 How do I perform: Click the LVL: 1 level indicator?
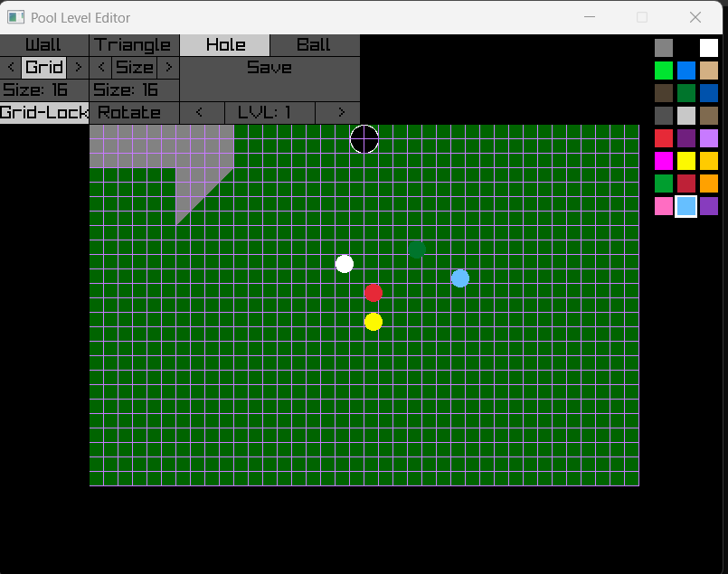point(269,113)
